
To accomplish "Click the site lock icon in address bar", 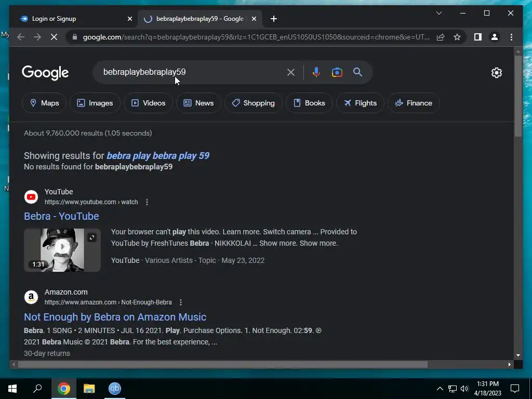I will point(75,37).
